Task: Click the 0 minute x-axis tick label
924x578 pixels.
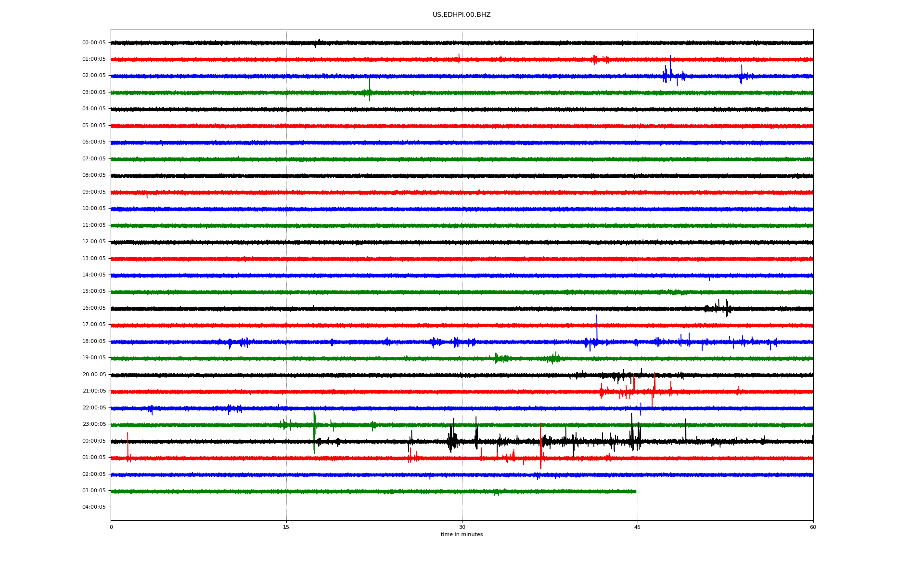Action: pos(111,527)
